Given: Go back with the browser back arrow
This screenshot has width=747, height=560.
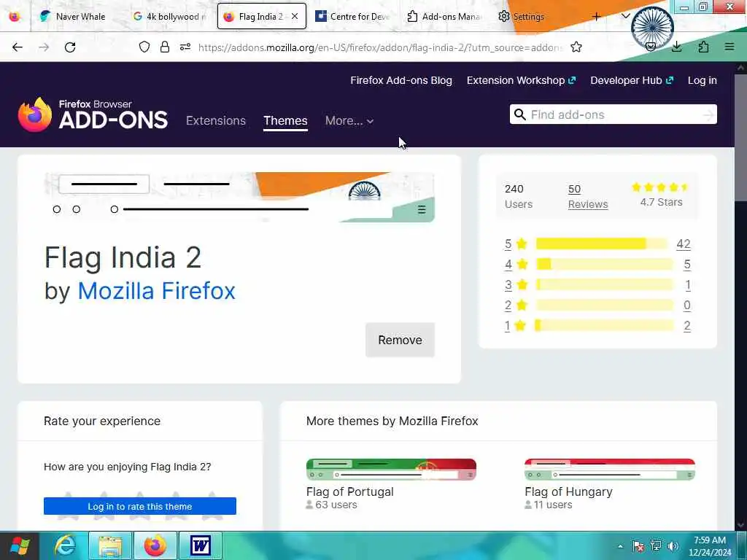Looking at the screenshot, I should pos(18,47).
